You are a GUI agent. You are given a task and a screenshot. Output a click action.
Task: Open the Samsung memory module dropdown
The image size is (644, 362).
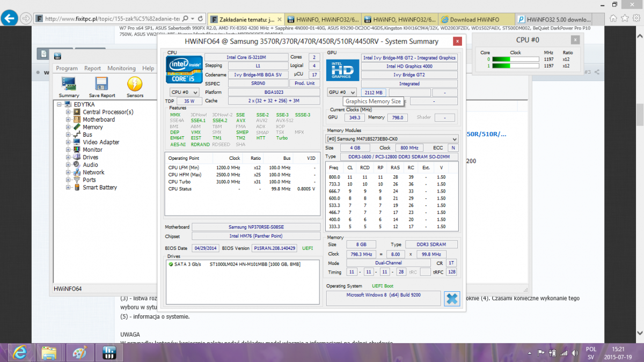coord(392,138)
